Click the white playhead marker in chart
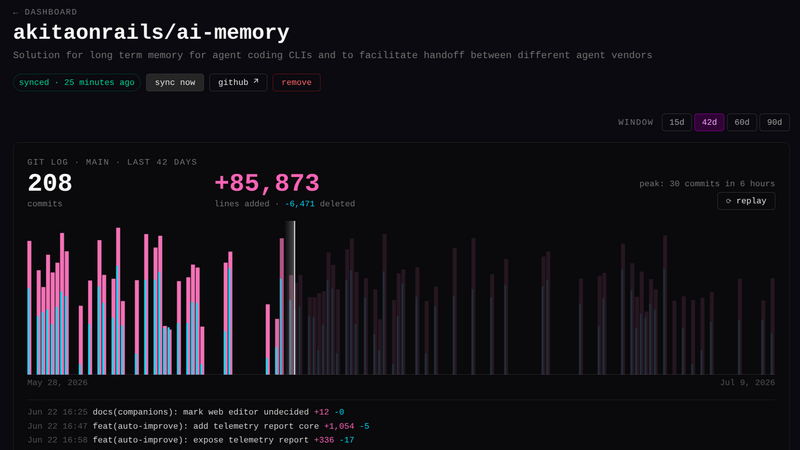This screenshot has width=800, height=450. (294, 297)
